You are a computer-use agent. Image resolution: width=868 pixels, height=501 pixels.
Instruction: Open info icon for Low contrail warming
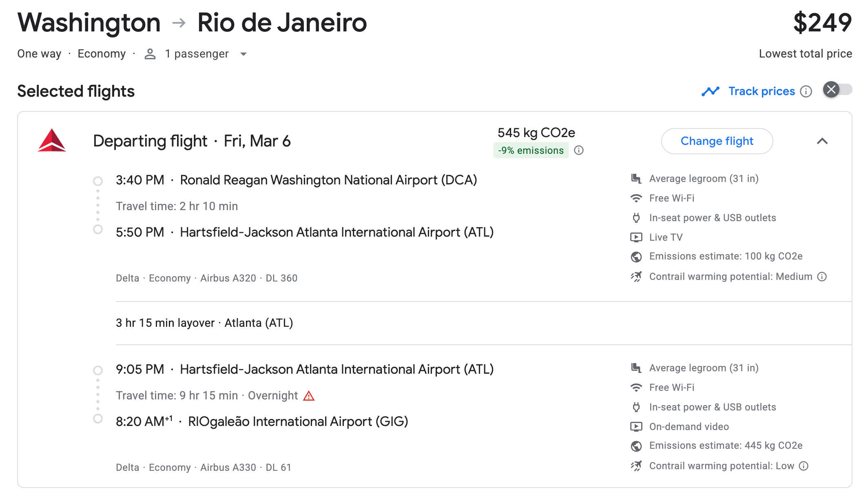[804, 466]
